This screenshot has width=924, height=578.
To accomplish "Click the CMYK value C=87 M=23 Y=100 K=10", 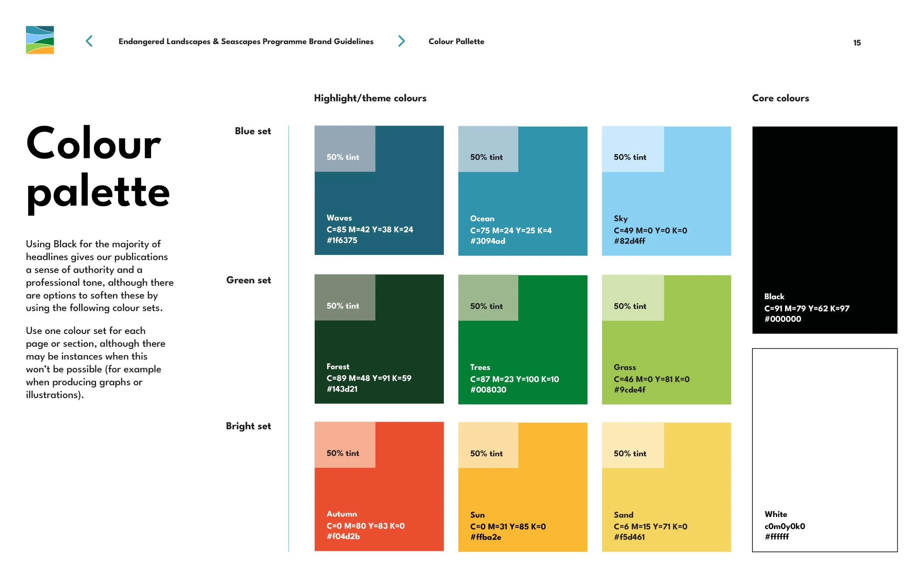I will tap(514, 379).
